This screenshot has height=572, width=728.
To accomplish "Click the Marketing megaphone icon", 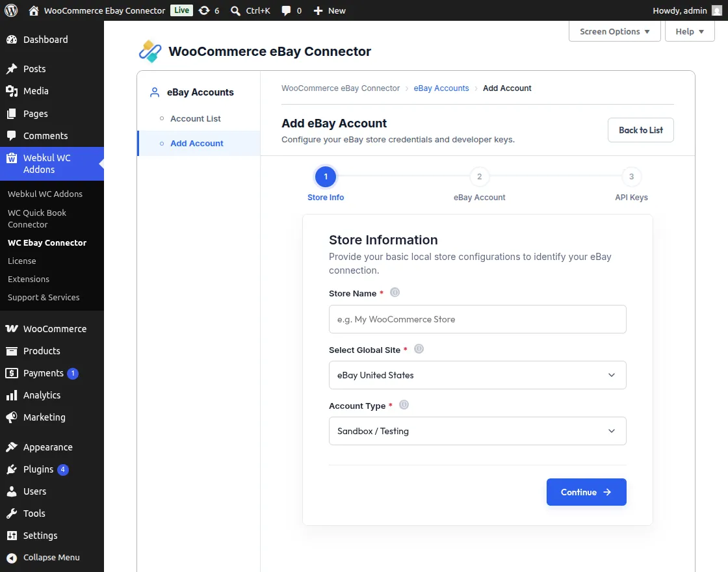I will (x=12, y=417).
